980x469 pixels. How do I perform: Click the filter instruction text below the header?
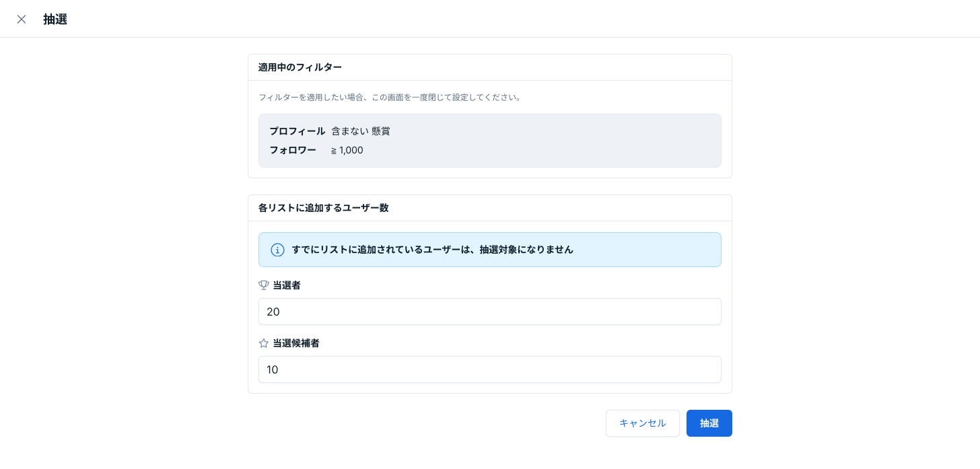click(390, 98)
